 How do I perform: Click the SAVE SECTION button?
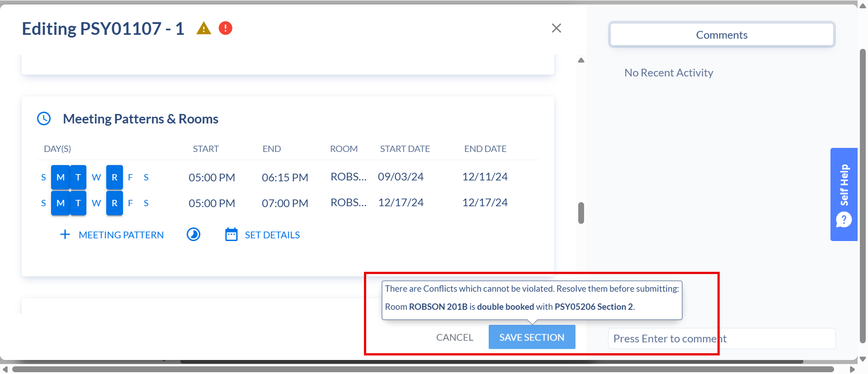[x=532, y=337]
